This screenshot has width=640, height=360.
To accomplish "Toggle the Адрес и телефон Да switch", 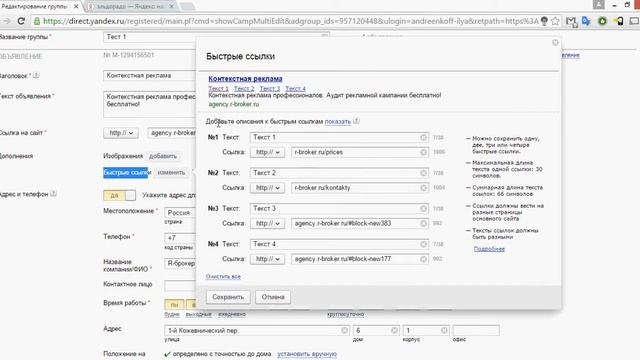I will pyautogui.click(x=119, y=196).
